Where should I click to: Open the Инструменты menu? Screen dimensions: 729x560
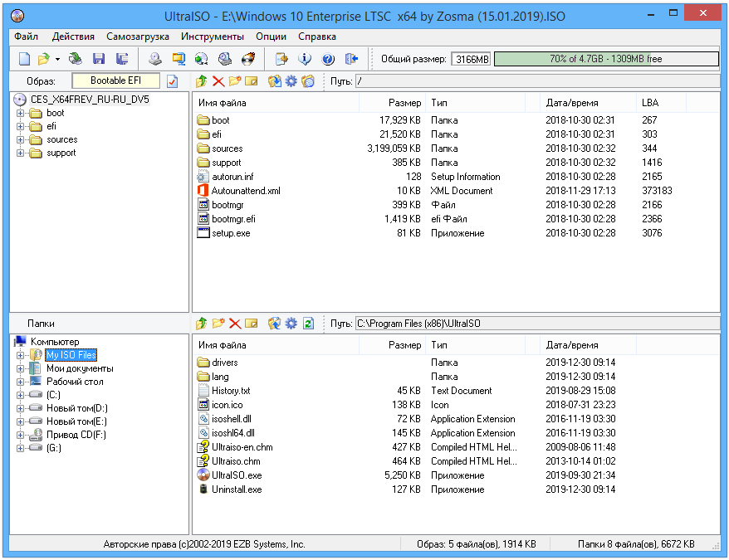(x=213, y=37)
